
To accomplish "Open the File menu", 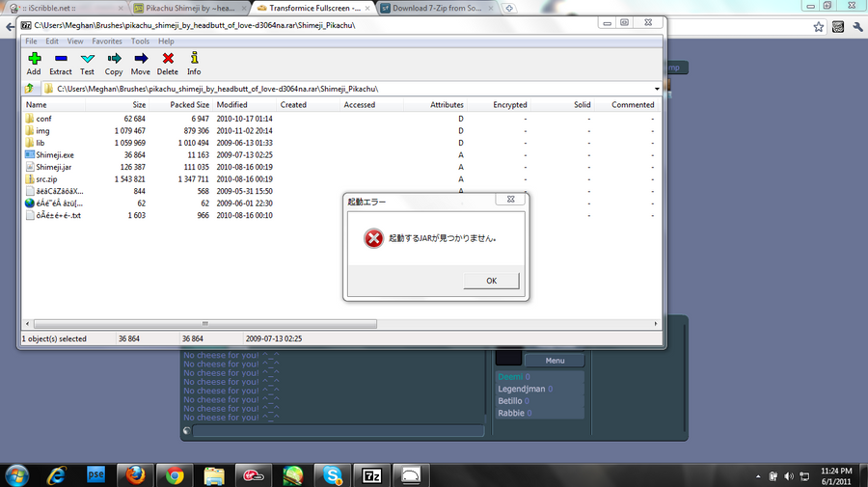I will pyautogui.click(x=31, y=41).
